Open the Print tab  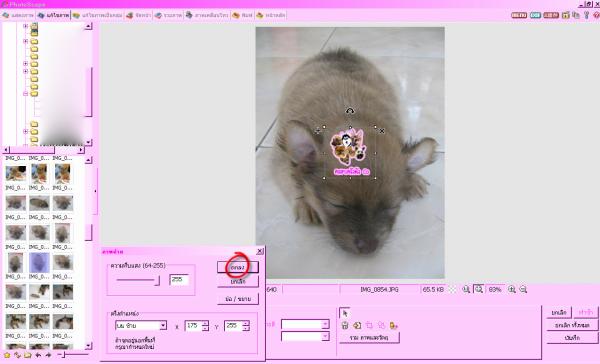(243, 15)
